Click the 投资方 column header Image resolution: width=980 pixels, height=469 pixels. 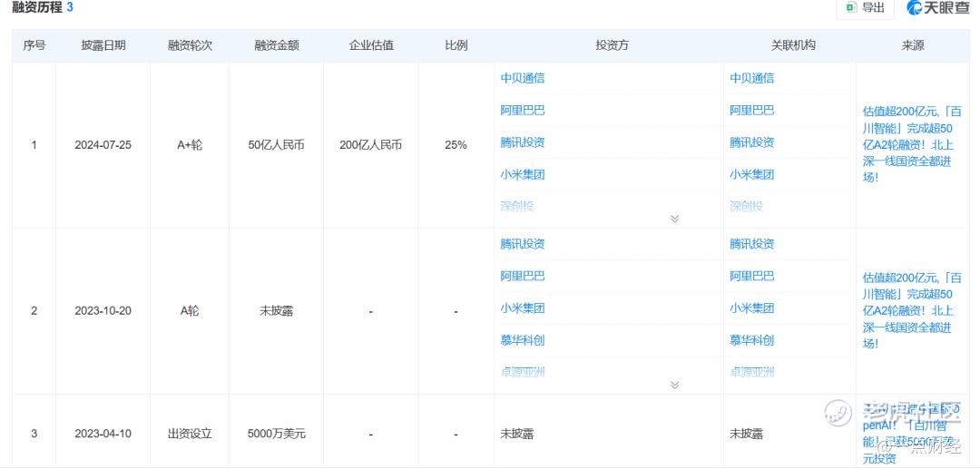coord(612,45)
